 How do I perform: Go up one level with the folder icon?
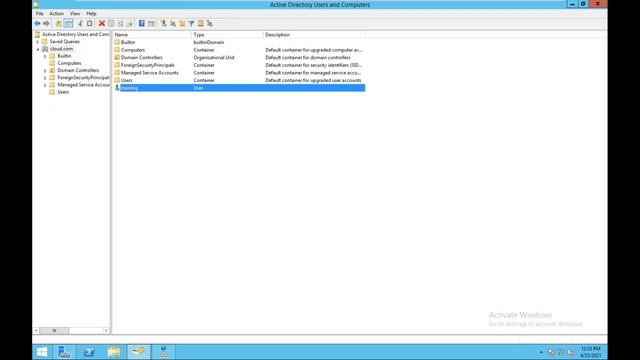(59, 24)
